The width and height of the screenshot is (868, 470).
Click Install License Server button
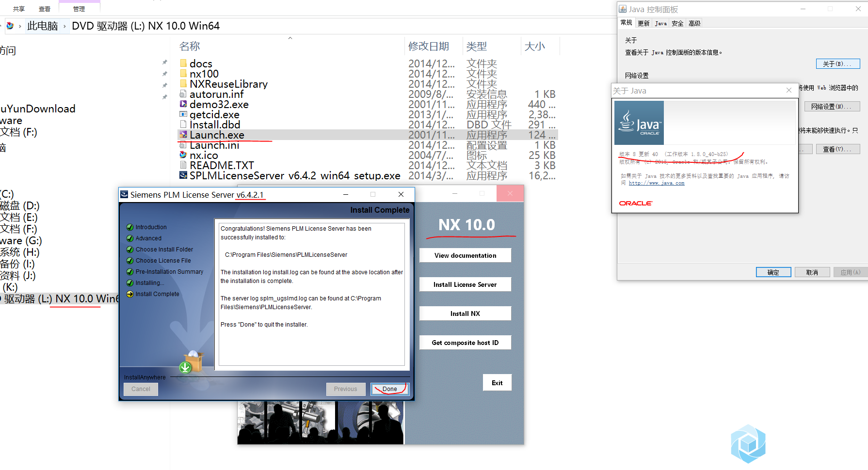pos(465,284)
